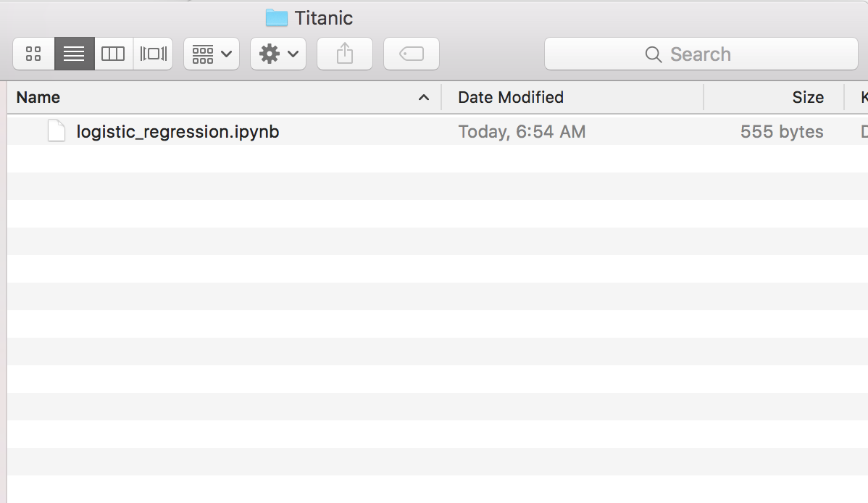Switch to Cover Flow view

click(x=153, y=54)
